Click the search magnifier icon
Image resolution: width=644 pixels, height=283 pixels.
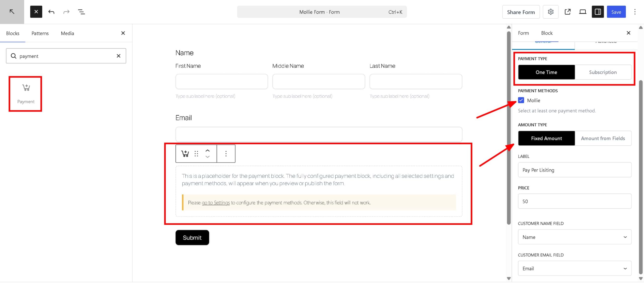[x=14, y=56]
